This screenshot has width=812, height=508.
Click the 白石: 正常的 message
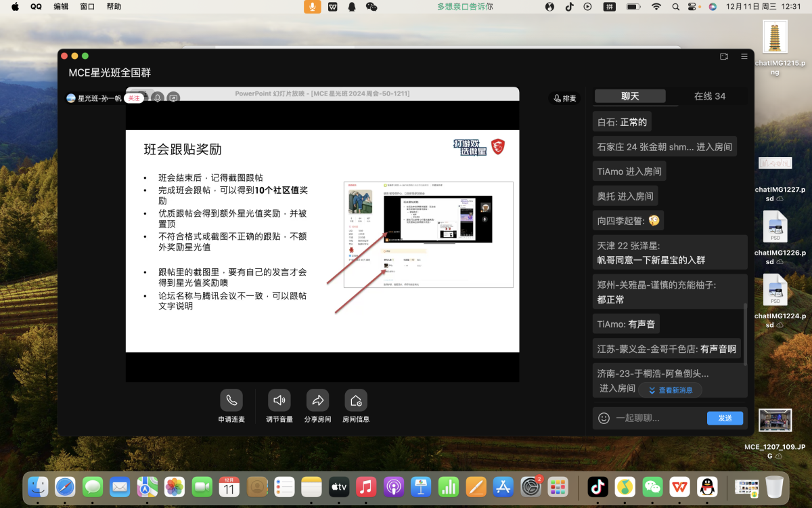click(622, 123)
